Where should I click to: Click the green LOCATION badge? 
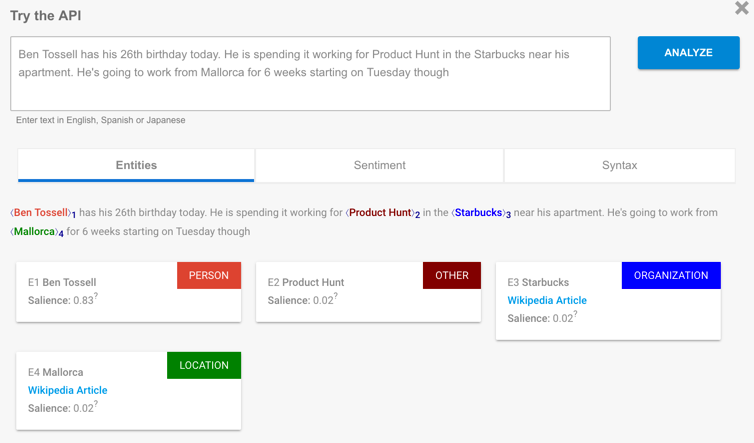click(204, 366)
